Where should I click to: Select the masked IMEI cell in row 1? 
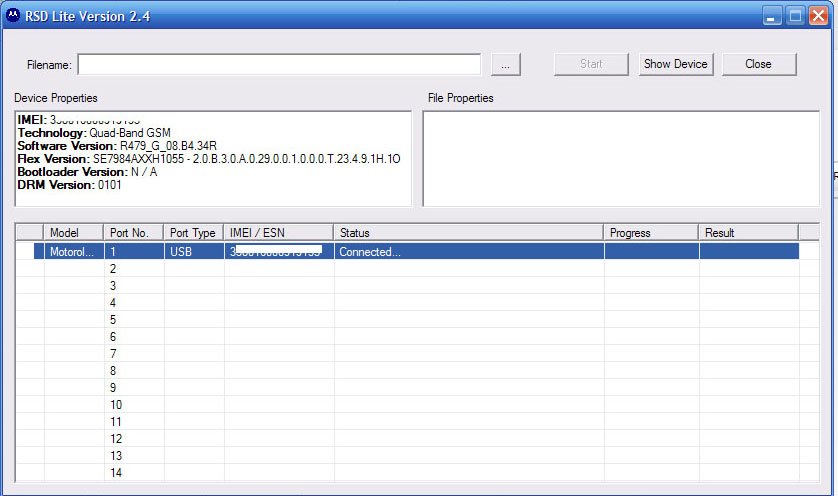[279, 252]
